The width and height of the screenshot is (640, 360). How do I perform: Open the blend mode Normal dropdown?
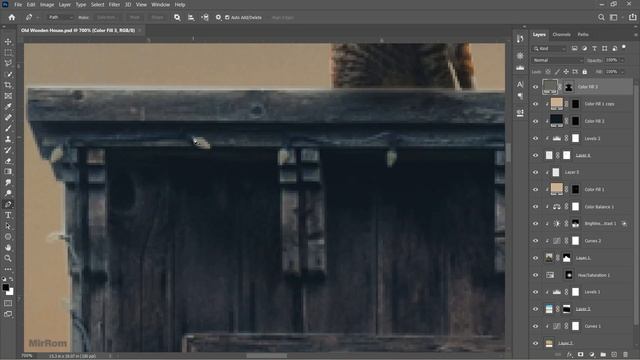click(558, 60)
